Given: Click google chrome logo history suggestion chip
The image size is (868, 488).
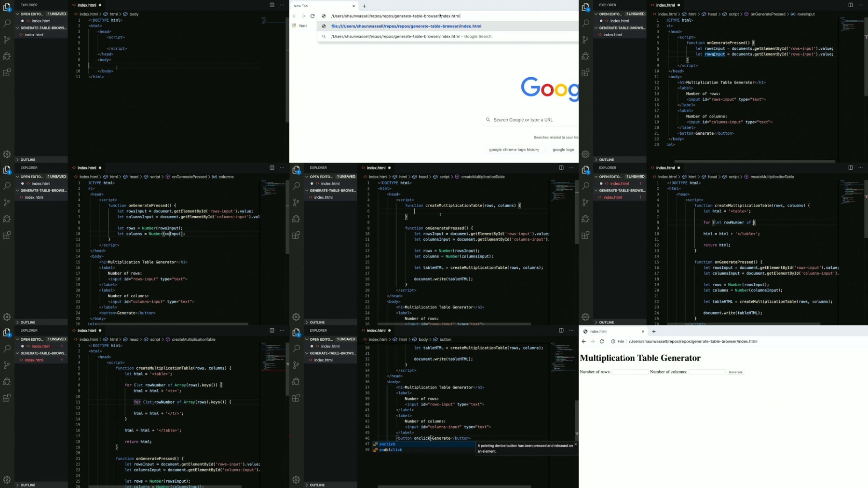Looking at the screenshot, I should click(x=514, y=150).
